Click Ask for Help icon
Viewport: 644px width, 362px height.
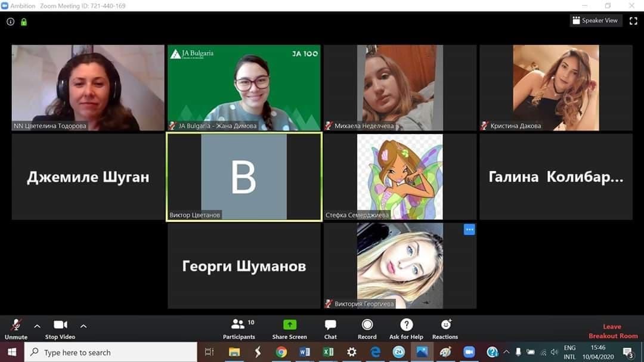(406, 328)
